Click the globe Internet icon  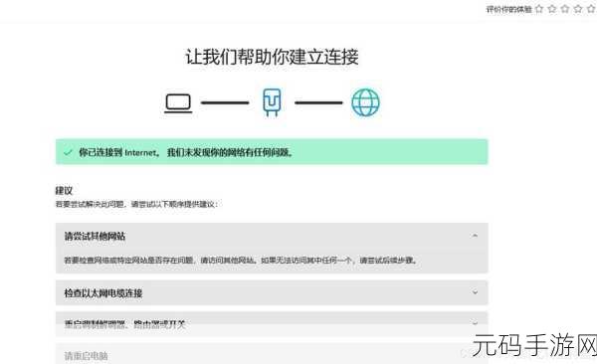[365, 102]
